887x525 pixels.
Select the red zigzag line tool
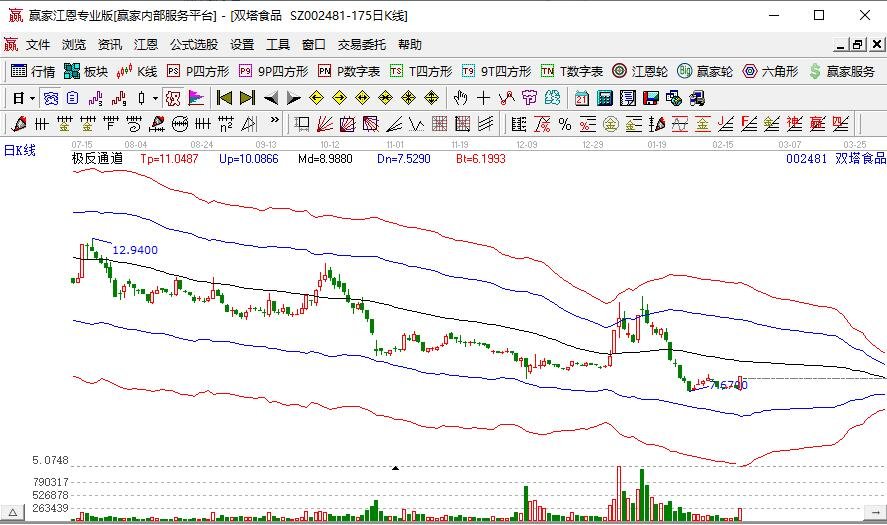click(506, 98)
